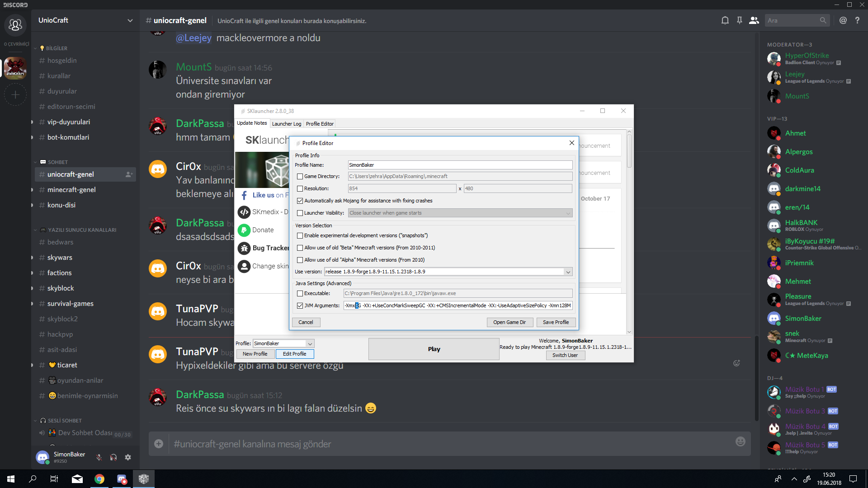Viewport: 868px width, 488px height.
Task: Open Task View on taskbar
Action: click(x=54, y=479)
